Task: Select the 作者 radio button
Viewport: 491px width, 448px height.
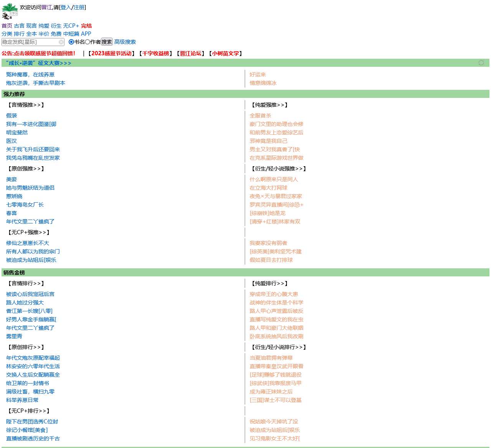Action: tap(87, 42)
